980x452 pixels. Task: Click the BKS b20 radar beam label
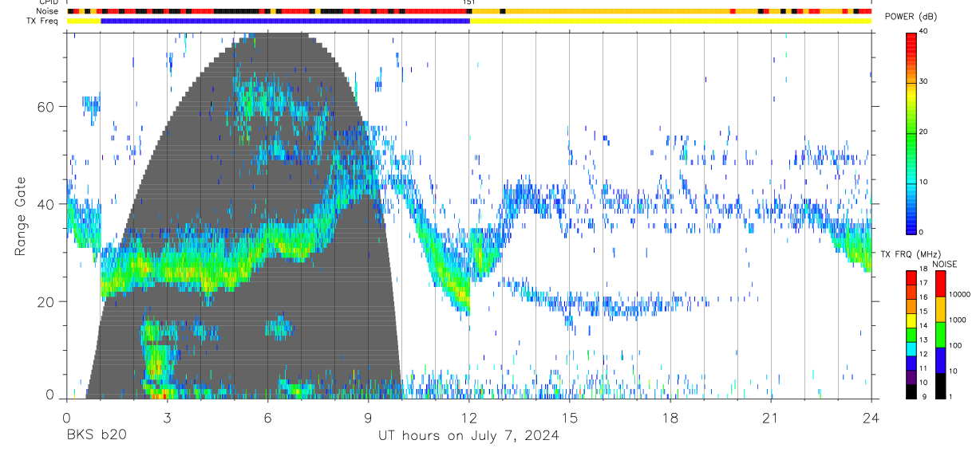click(96, 436)
